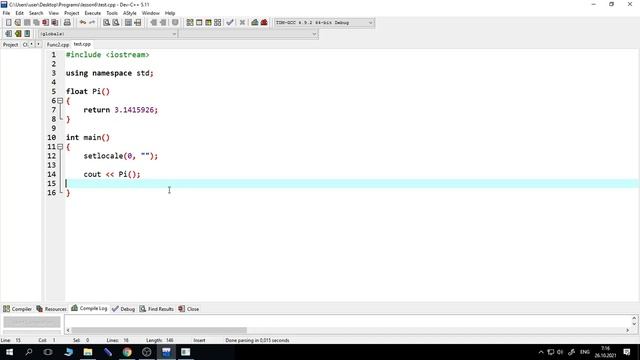Open the Project menu
This screenshot has height=360, width=640.
[x=71, y=13]
